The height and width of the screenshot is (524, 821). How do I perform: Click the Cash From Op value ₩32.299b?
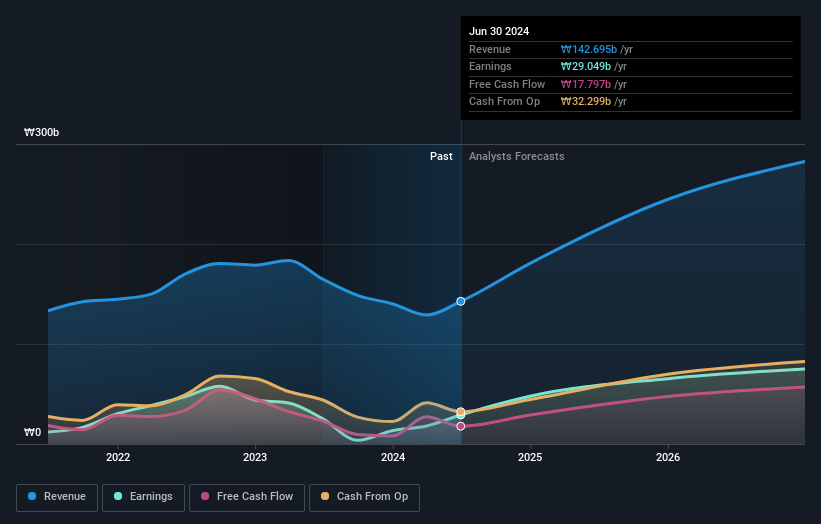pyautogui.click(x=585, y=102)
